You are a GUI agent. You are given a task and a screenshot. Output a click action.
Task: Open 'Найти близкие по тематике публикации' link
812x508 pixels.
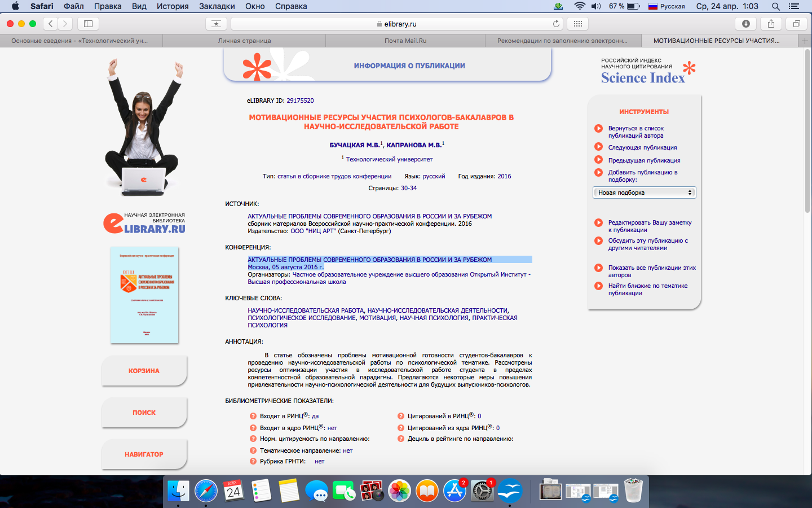pos(647,290)
